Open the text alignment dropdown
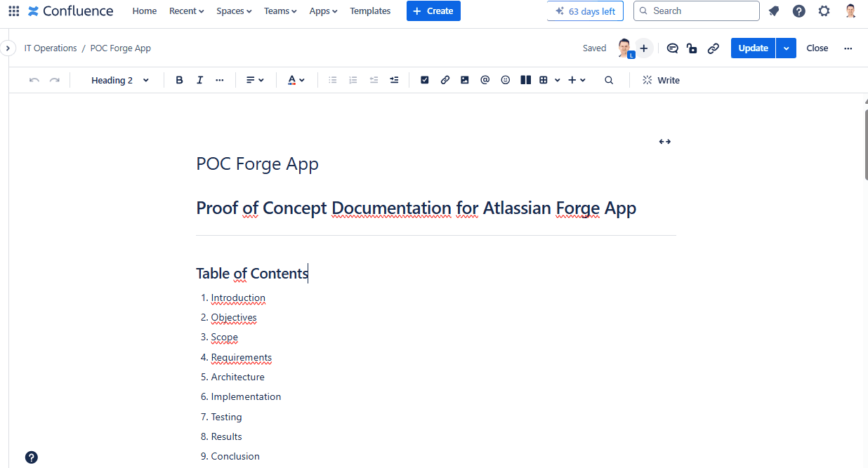Image resolution: width=868 pixels, height=468 pixels. point(255,80)
